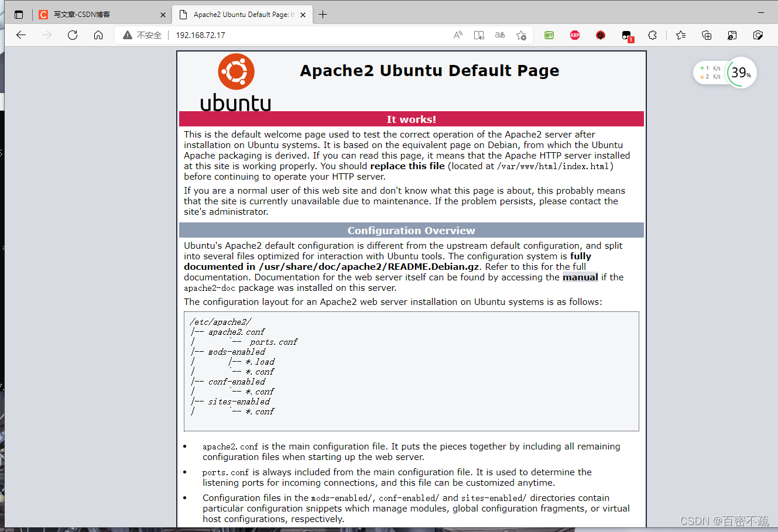
Task: Open the translate page option
Action: click(500, 35)
